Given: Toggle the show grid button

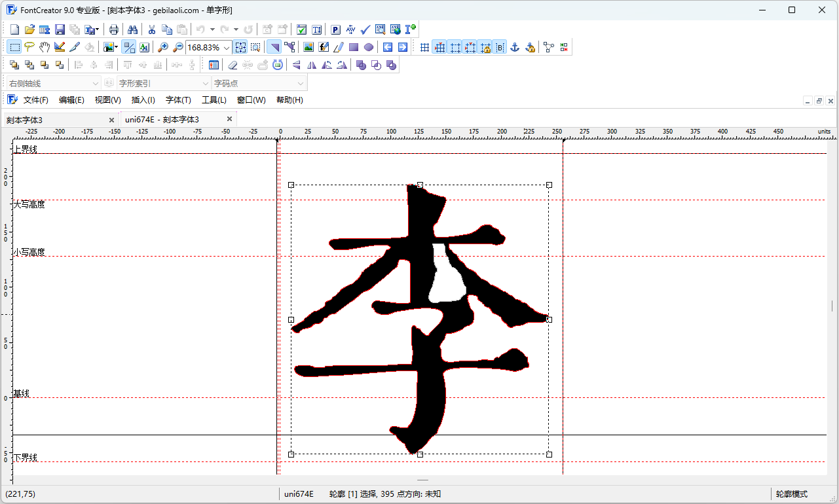Looking at the screenshot, I should tap(424, 47).
